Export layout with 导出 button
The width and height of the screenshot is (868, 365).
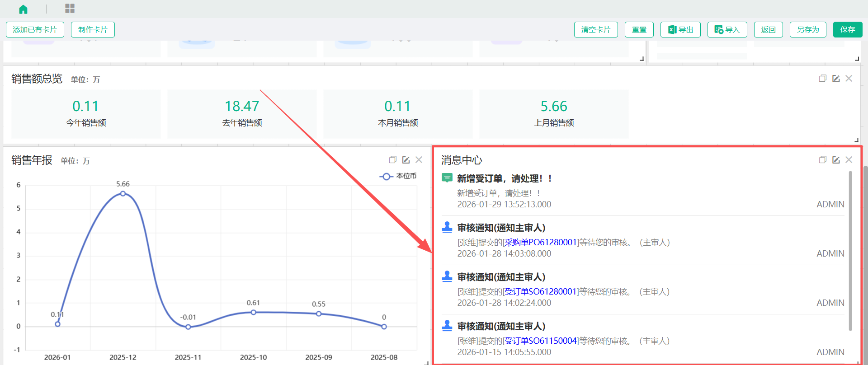[680, 30]
